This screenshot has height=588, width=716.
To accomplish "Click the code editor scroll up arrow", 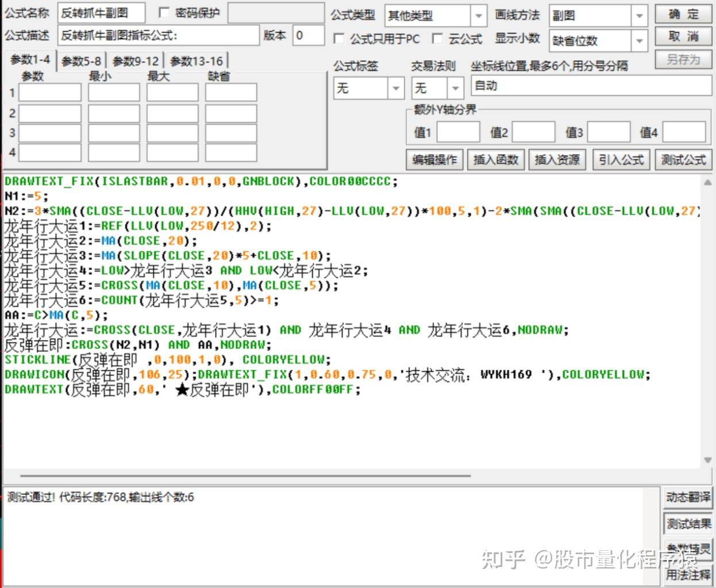I will click(x=707, y=183).
